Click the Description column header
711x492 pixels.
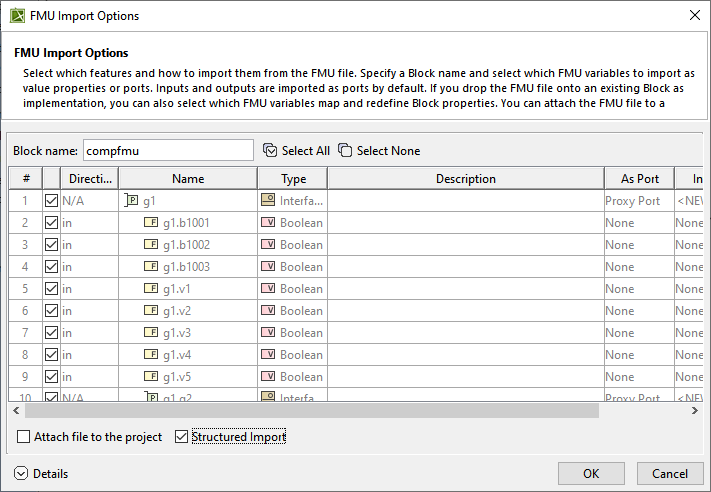[x=465, y=179]
